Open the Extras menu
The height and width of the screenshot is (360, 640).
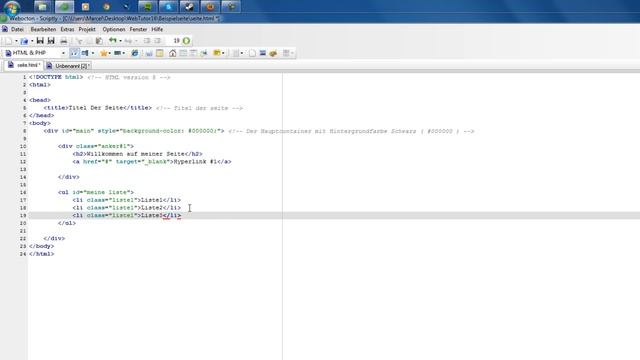(67, 29)
